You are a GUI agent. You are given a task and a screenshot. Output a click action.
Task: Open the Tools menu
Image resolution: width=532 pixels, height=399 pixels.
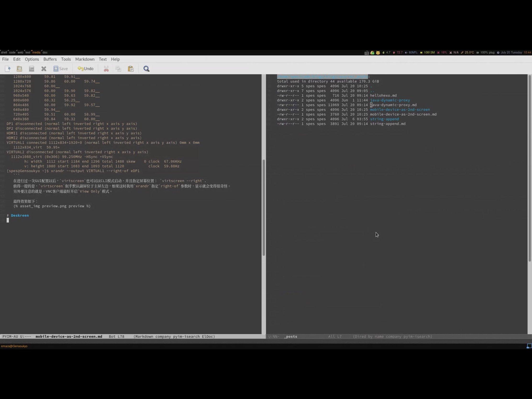[66, 59]
